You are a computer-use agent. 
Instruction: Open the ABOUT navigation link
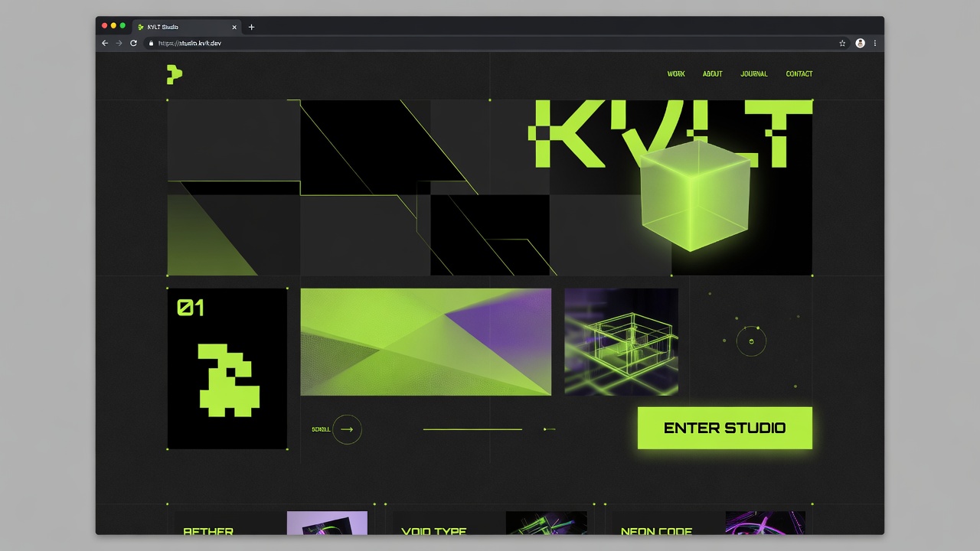pyautogui.click(x=712, y=74)
